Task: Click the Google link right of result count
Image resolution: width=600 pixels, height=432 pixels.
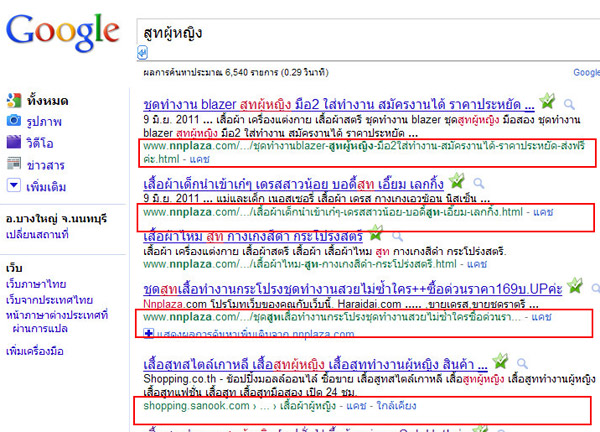Action: click(586, 72)
